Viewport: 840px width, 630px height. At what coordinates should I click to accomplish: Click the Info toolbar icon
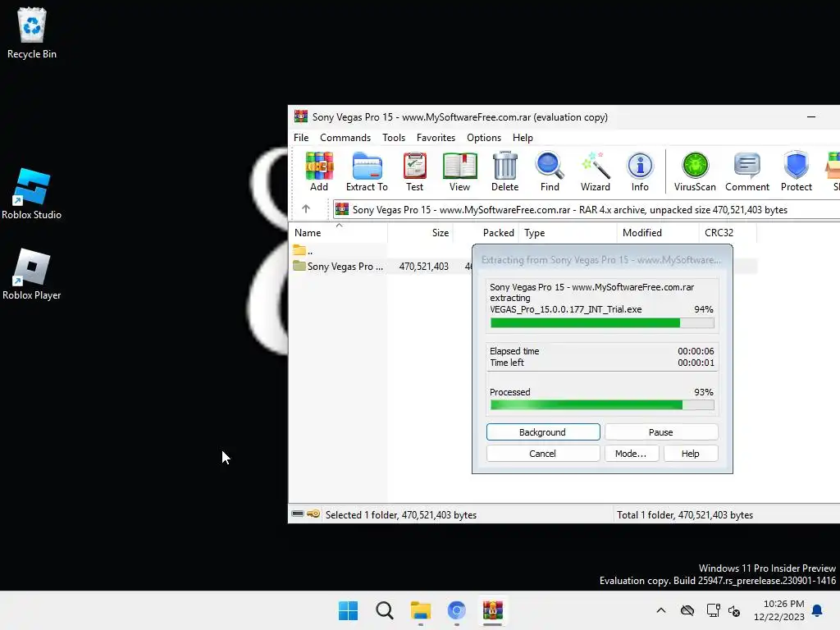pyautogui.click(x=640, y=171)
